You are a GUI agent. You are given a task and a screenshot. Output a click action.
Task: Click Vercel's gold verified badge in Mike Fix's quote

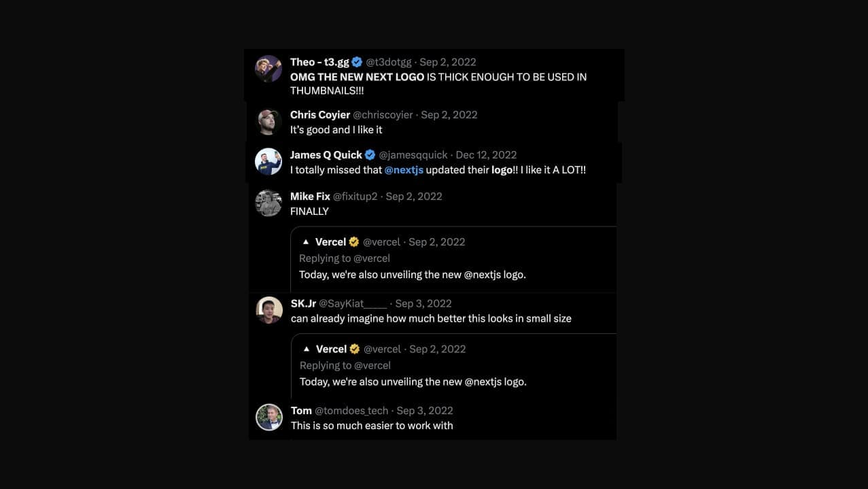[354, 242]
